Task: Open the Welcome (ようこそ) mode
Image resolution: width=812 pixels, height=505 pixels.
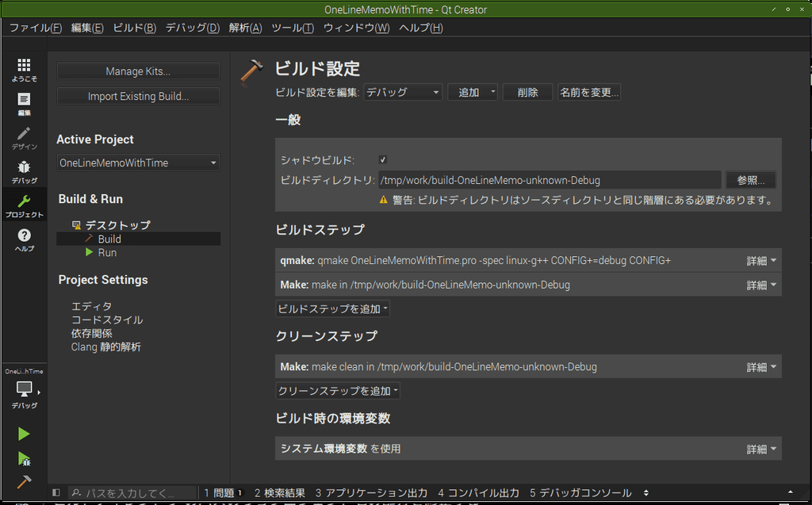Action: [24, 70]
